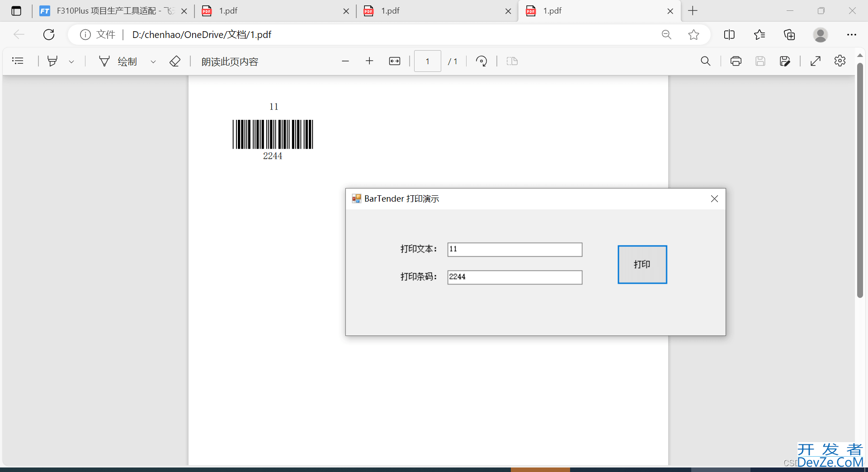Select the eraser tool
This screenshot has width=868, height=472.
point(175,61)
